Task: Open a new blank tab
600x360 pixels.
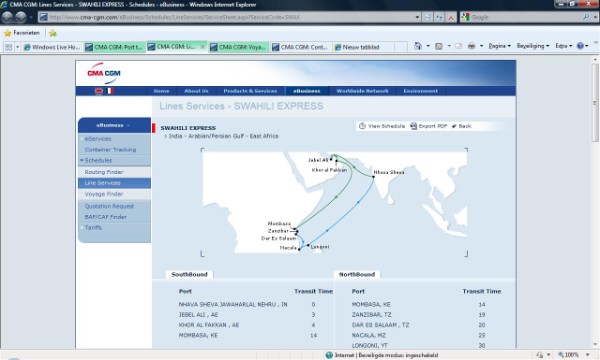Action: tap(401, 47)
